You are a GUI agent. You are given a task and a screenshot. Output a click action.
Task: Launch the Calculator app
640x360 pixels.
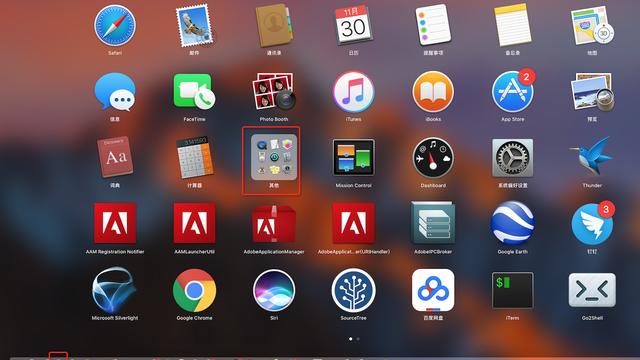(x=194, y=157)
